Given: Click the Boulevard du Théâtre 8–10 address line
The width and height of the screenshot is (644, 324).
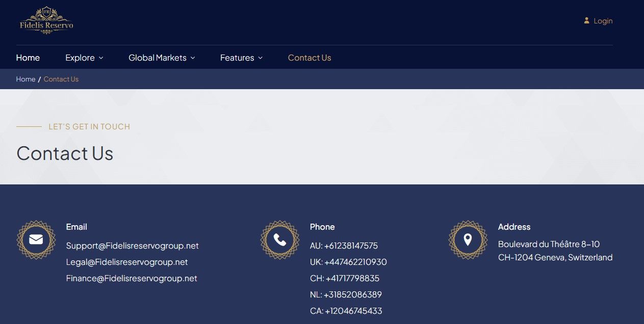Looking at the screenshot, I should click(549, 244).
